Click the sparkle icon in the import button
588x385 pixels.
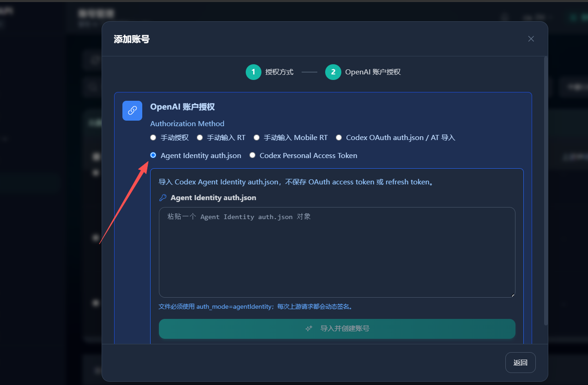click(x=309, y=329)
